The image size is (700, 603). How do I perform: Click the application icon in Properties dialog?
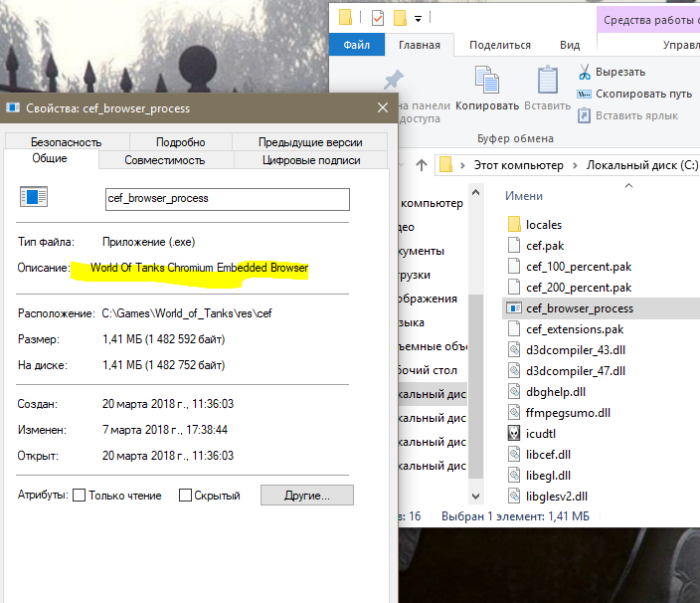(x=34, y=197)
